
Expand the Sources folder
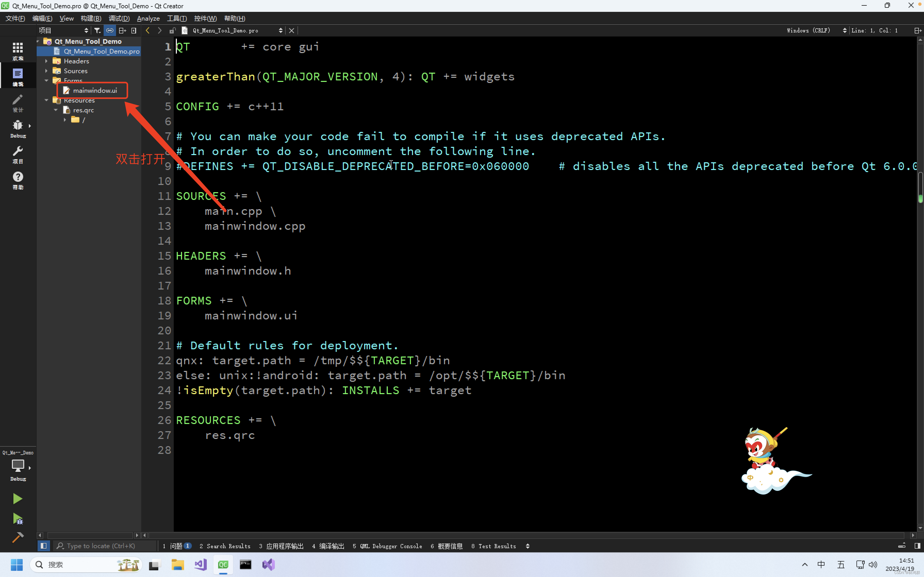[x=47, y=71]
